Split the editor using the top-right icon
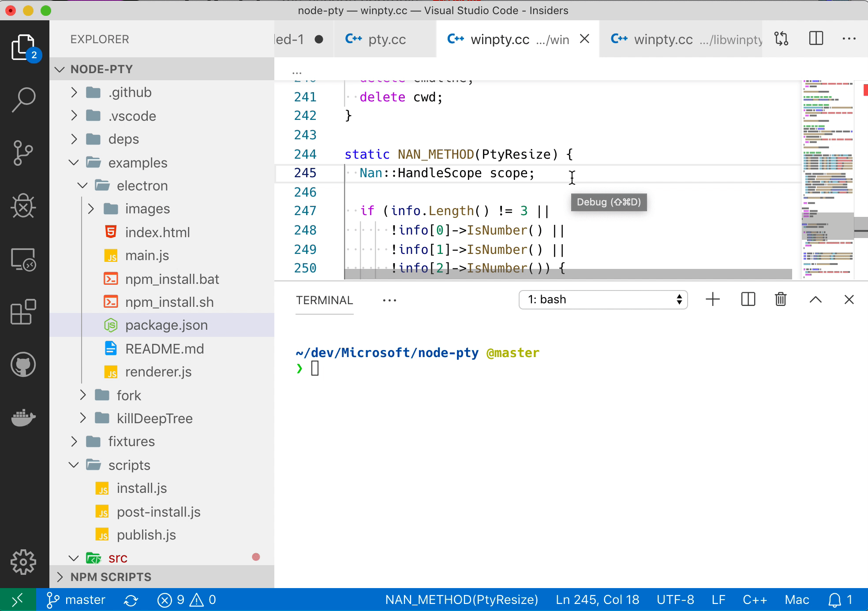Image resolution: width=868 pixels, height=611 pixels. click(816, 39)
